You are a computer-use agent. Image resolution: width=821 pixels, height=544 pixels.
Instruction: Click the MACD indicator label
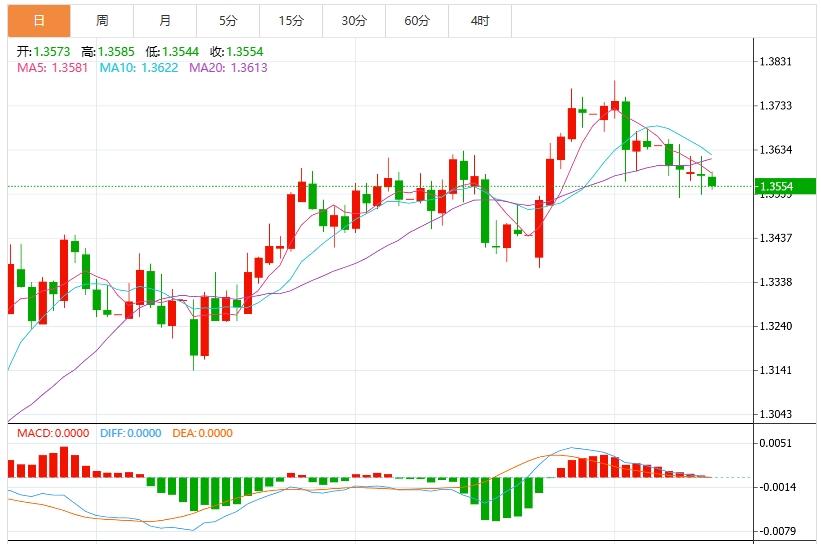53,433
